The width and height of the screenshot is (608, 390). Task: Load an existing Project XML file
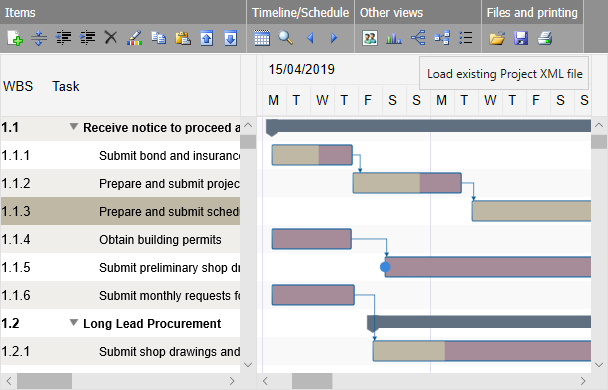point(497,38)
